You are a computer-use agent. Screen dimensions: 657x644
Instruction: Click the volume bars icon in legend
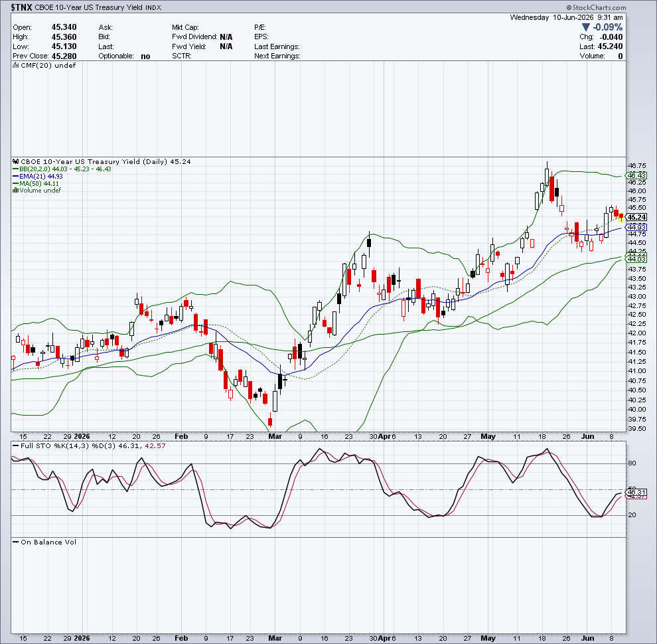15,191
